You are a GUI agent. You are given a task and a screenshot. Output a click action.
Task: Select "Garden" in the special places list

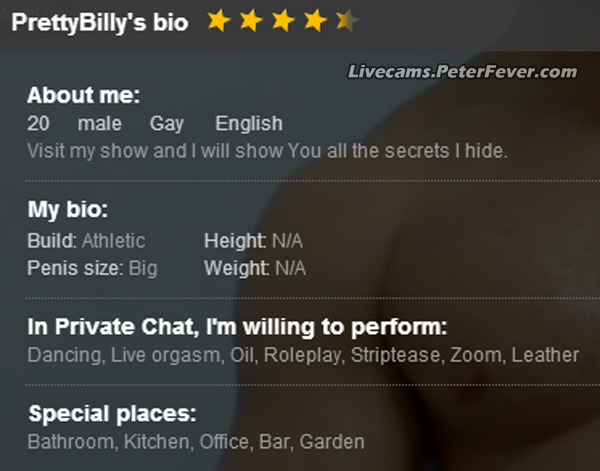pos(332,441)
